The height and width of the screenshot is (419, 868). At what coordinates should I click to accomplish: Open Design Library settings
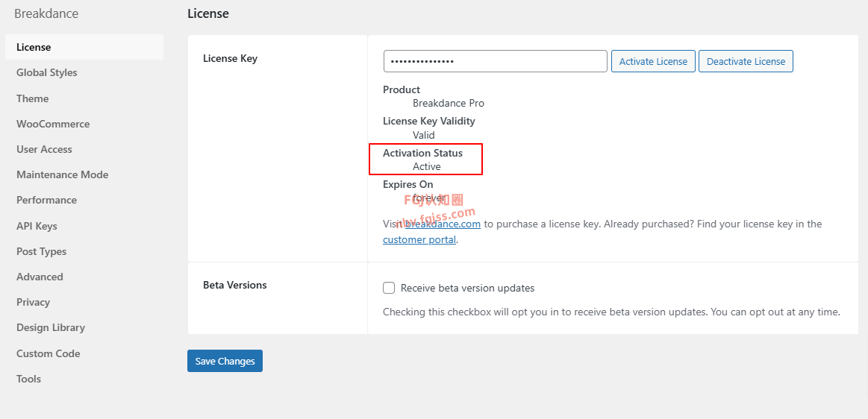pos(51,327)
